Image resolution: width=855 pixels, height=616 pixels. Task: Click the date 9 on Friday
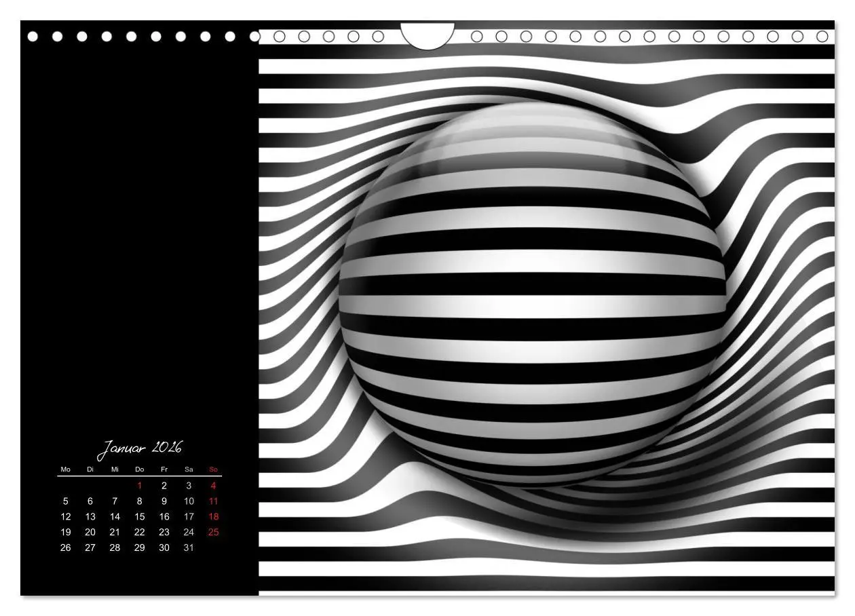[x=164, y=500]
